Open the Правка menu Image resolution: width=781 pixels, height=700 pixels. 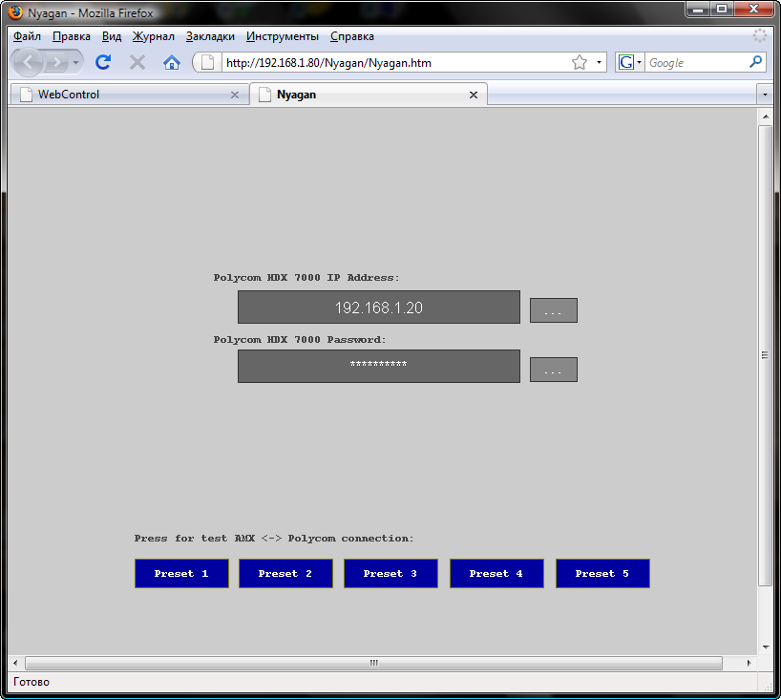(x=72, y=36)
